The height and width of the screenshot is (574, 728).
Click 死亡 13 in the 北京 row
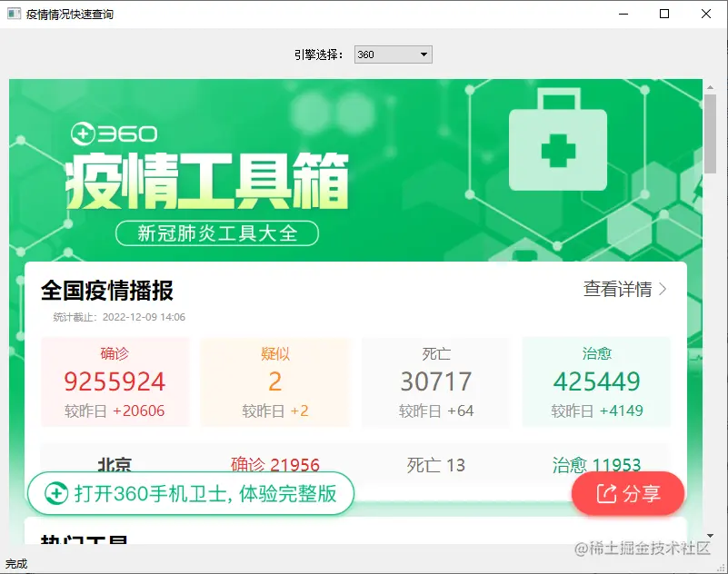(436, 464)
